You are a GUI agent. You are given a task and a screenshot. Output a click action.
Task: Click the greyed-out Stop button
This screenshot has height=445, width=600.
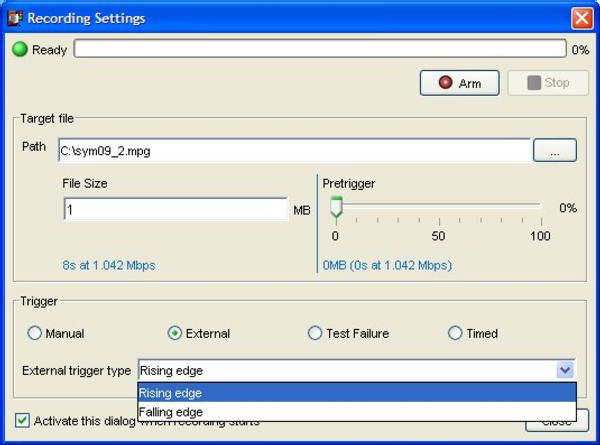(547, 83)
